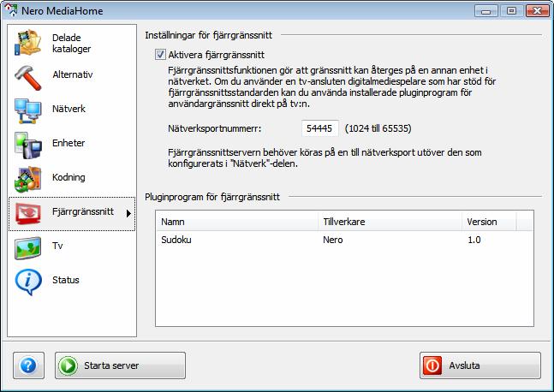Click the Avsluta button
Viewport: 554px width, 392px height.
[480, 365]
